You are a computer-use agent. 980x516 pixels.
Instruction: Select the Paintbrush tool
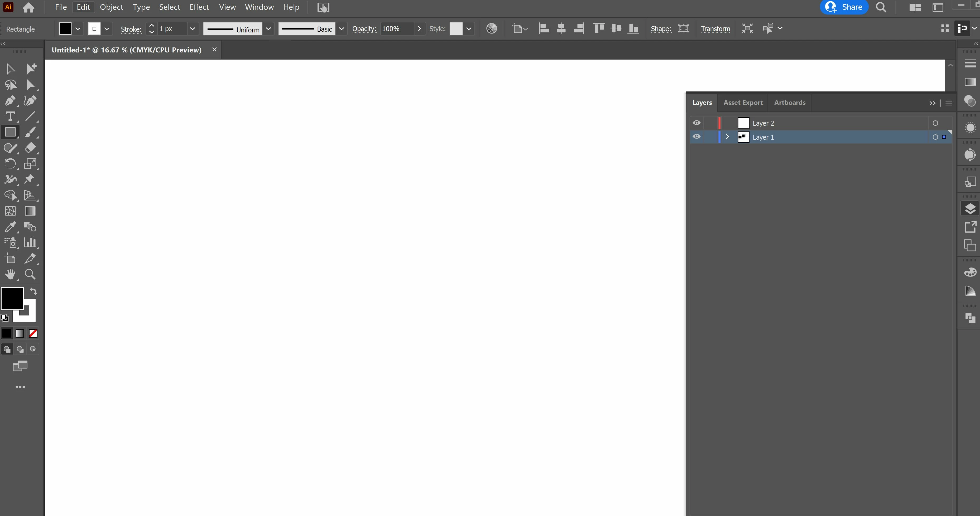[30, 132]
